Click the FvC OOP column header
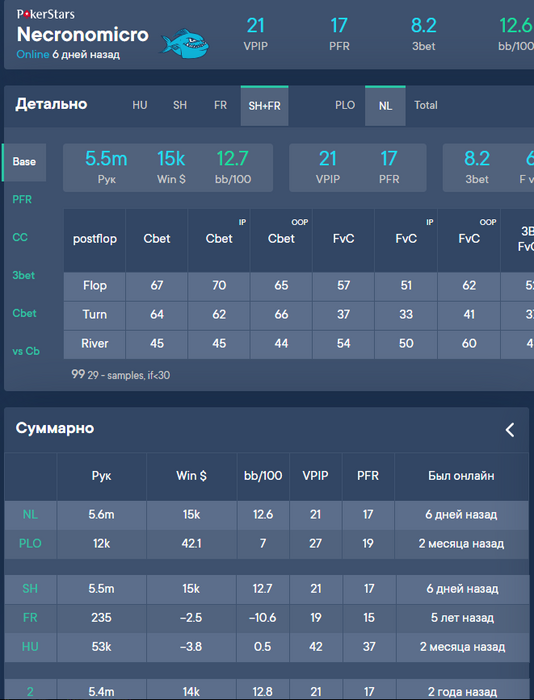Viewport: 534px width, 700px height. point(469,239)
